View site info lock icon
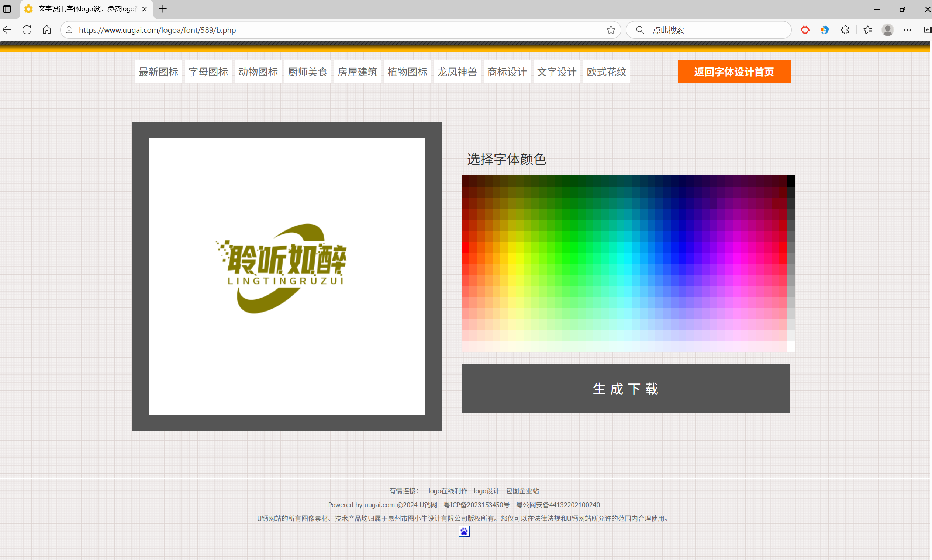Screen dimensions: 932x560 pos(69,30)
